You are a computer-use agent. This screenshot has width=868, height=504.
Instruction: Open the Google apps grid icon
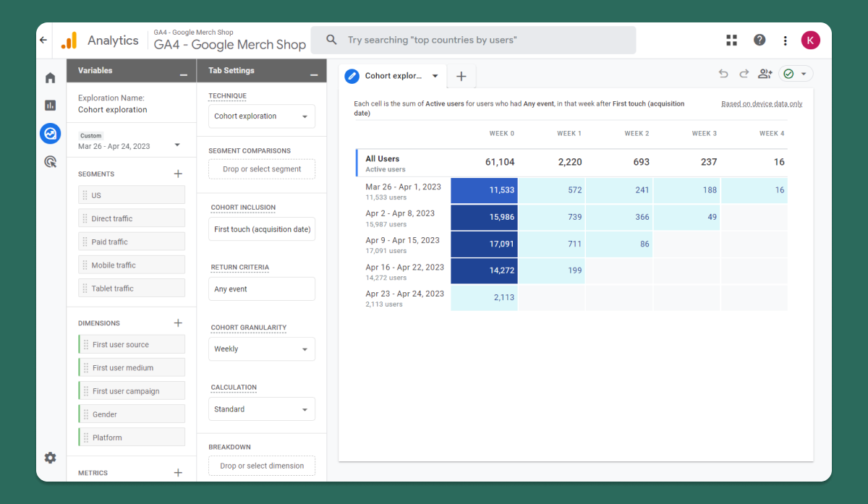731,40
